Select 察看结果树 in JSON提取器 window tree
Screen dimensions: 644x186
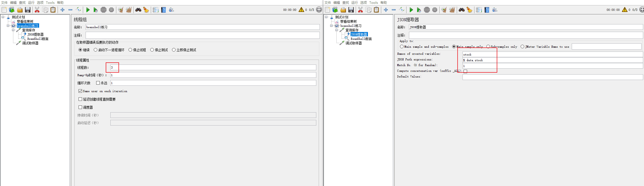348,21
